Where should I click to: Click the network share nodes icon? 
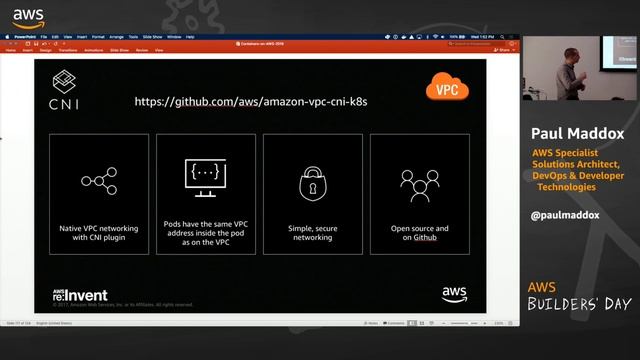pyautogui.click(x=99, y=181)
